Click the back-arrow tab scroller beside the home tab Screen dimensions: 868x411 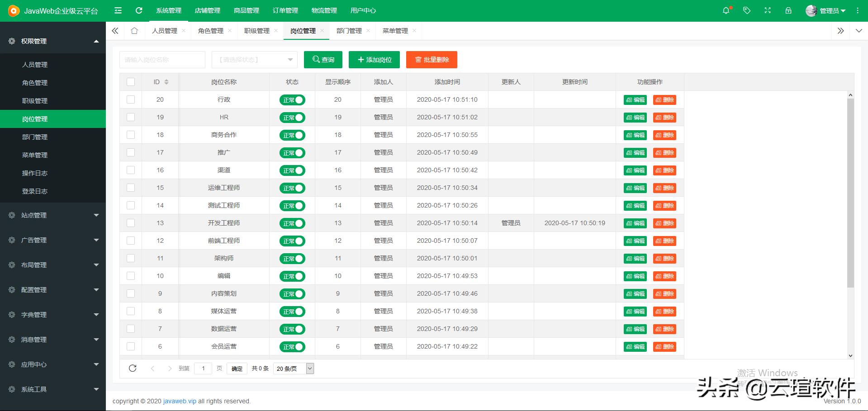point(114,31)
